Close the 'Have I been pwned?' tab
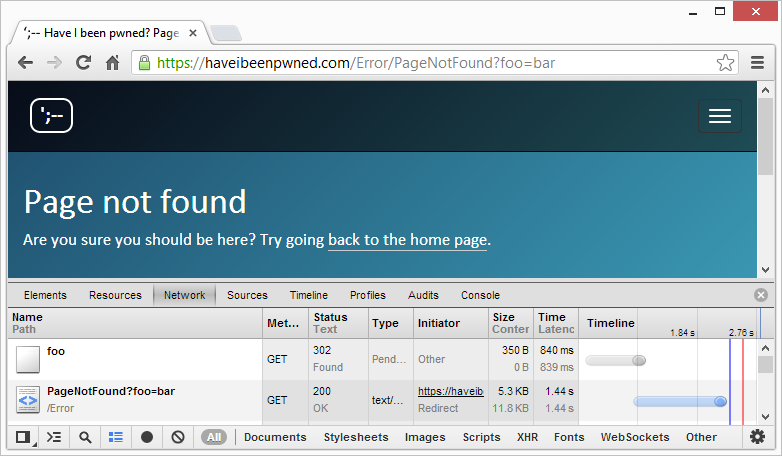The height and width of the screenshot is (456, 782). coord(193,33)
